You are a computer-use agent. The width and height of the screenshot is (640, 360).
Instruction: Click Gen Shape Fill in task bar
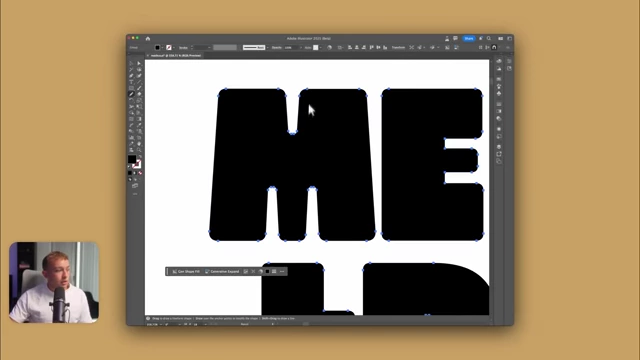(186, 271)
